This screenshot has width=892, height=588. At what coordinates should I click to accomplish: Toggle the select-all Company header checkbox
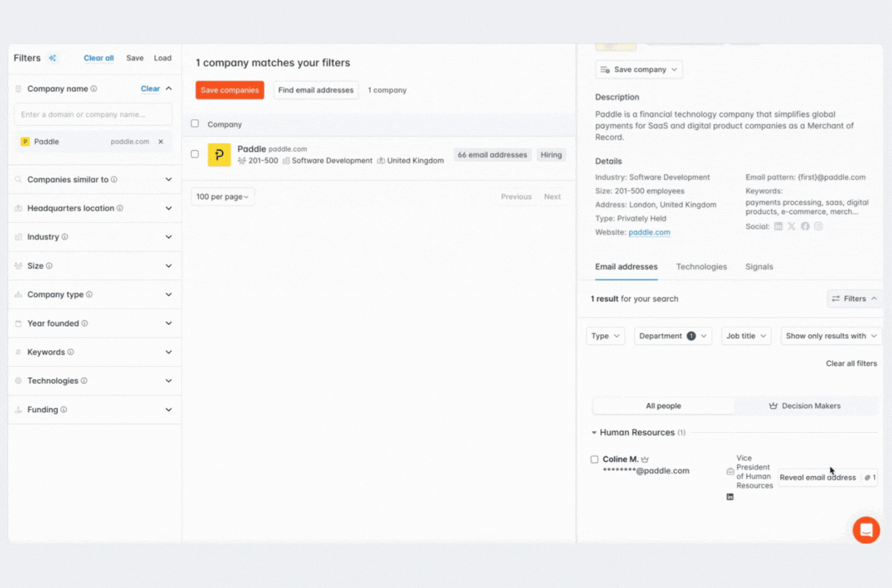194,123
